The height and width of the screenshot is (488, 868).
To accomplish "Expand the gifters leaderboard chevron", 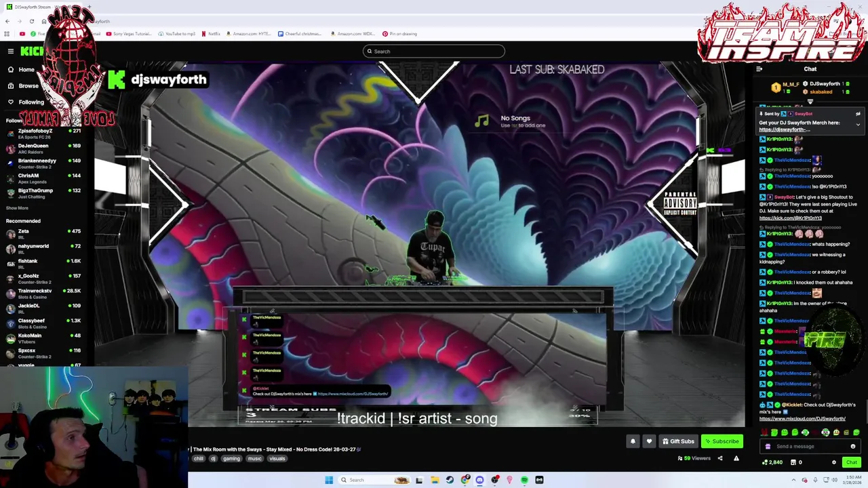I will [x=810, y=101].
